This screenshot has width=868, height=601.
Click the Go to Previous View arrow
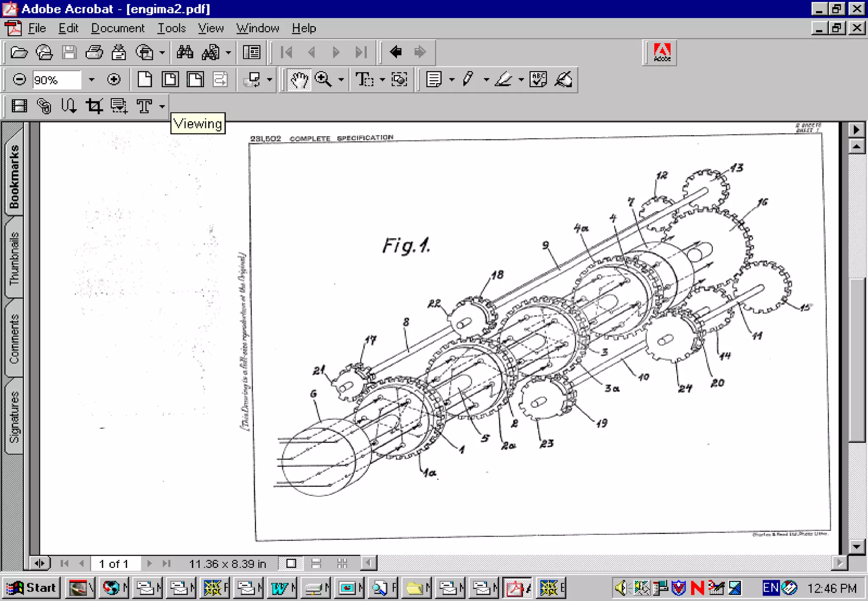coord(395,53)
